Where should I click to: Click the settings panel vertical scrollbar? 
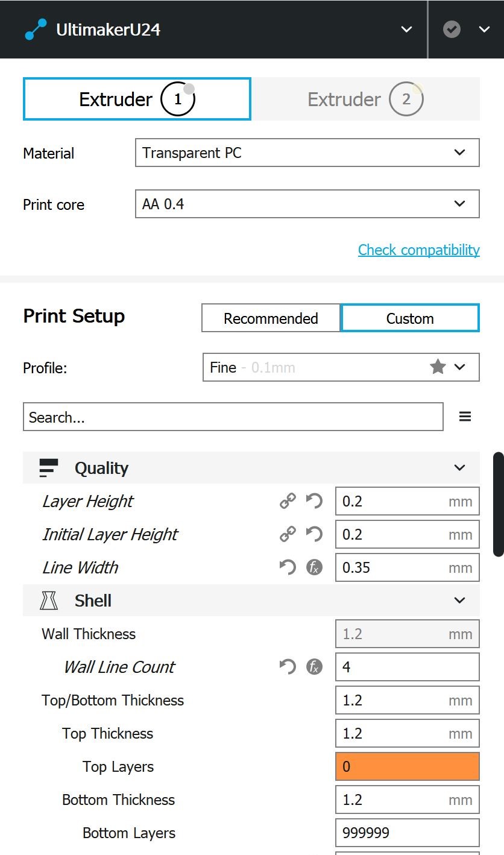click(498, 504)
